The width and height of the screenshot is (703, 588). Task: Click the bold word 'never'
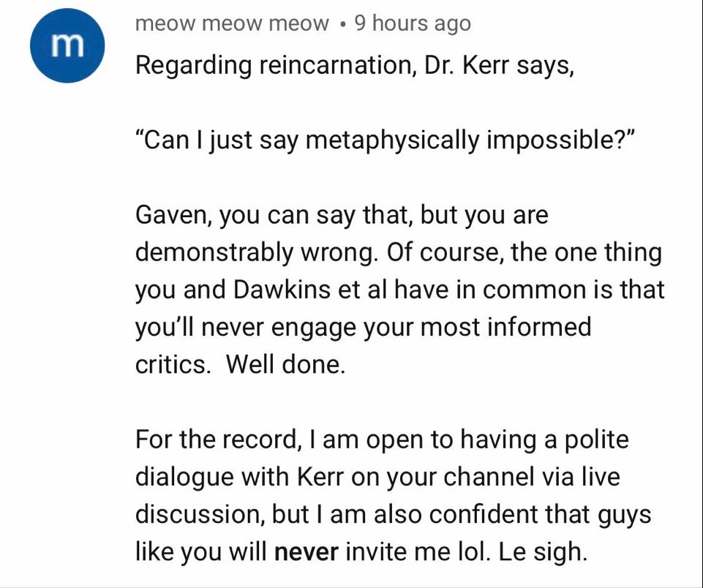pos(307,551)
